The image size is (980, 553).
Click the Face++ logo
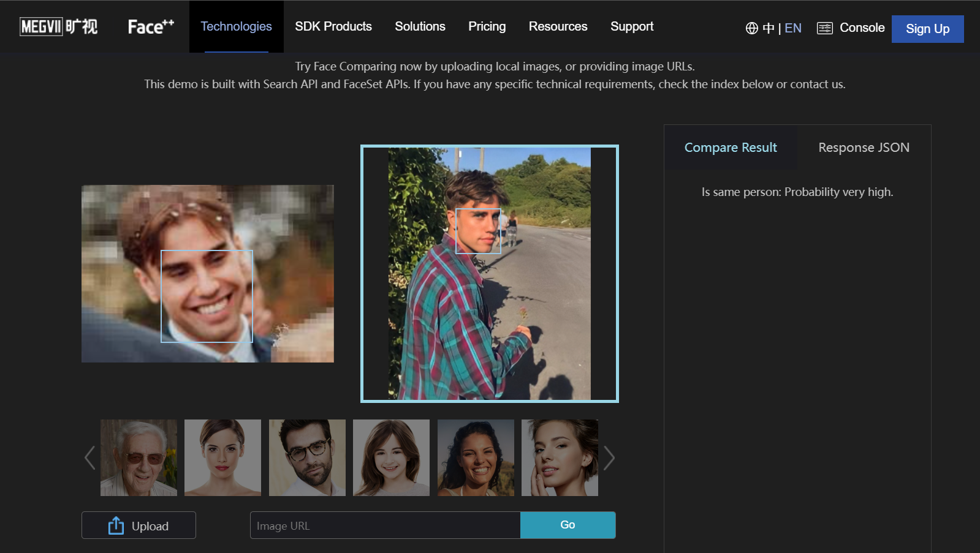tap(151, 27)
